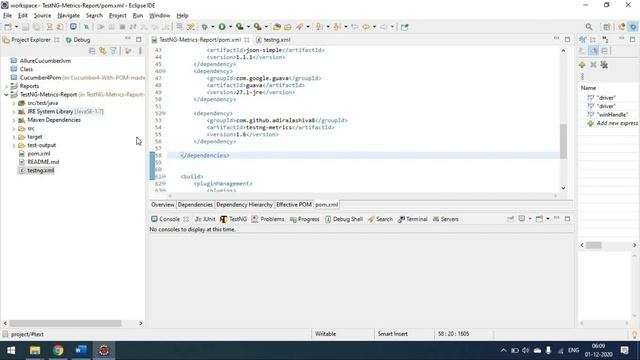Screen dimensions: 640x360
Task: Click the Windows Start button
Action: (11, 350)
